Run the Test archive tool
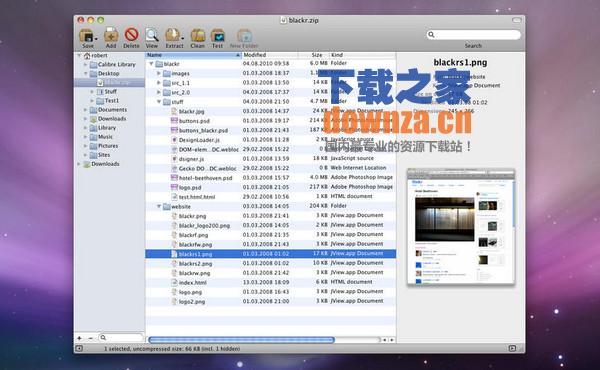This screenshot has width=600, height=370. 217,36
